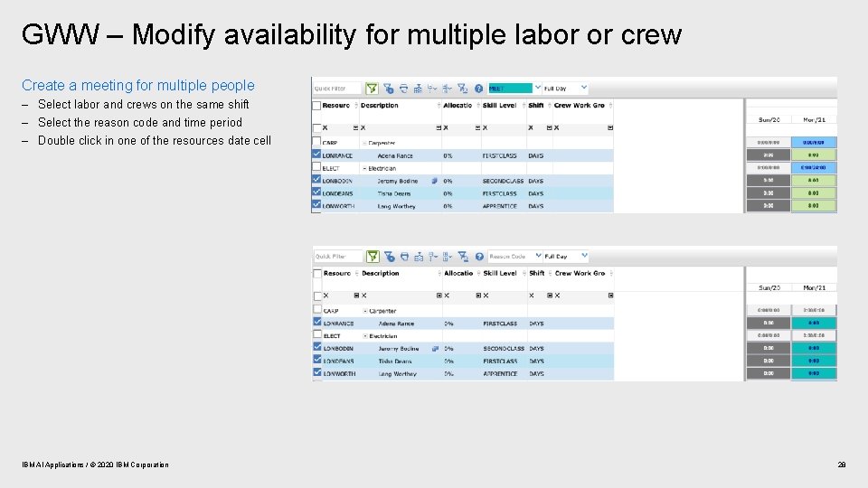Click the Shift column sort arrows, lower grid
Screen dimensions: 868x488
coord(551,273)
